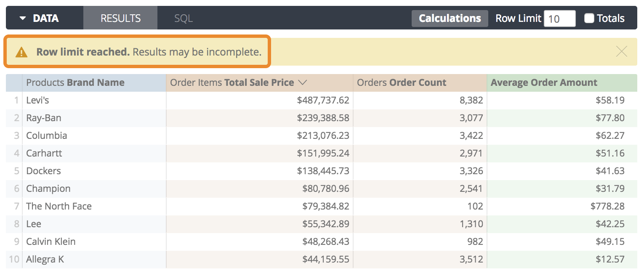This screenshot has height=276, width=644.
Task: Click the $138,445.73 sale price value
Action: pyautogui.click(x=323, y=171)
